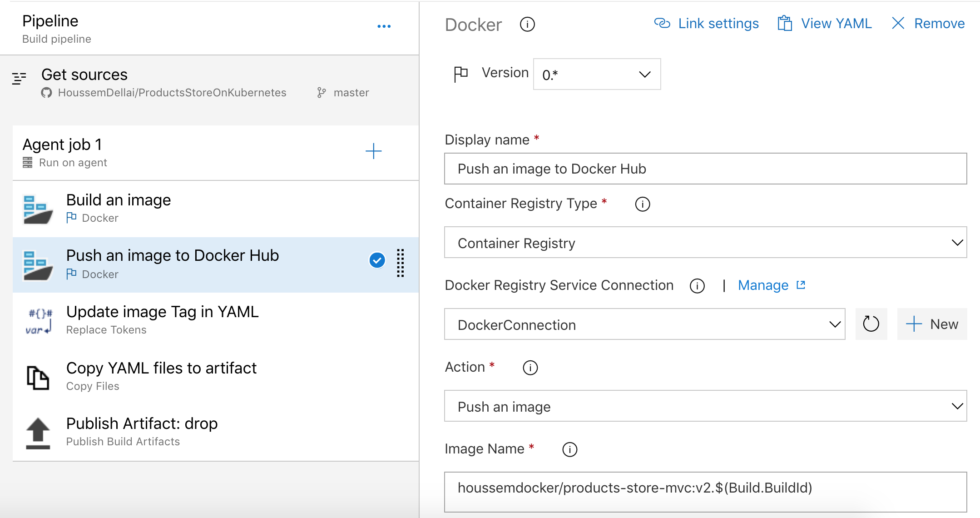Viewport: 980px width, 518px height.
Task: Click the Pipeline more options ellipsis
Action: click(x=384, y=26)
